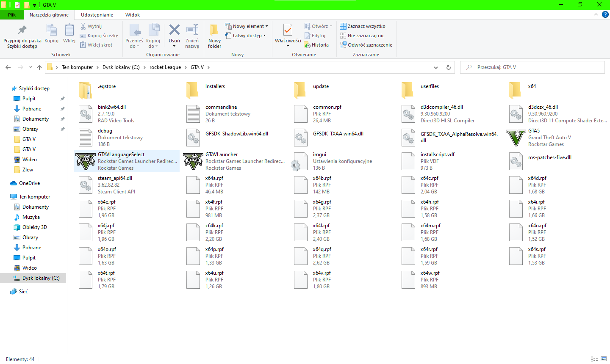Select the imgui configuration file
610x364 pixels.
coord(341,161)
